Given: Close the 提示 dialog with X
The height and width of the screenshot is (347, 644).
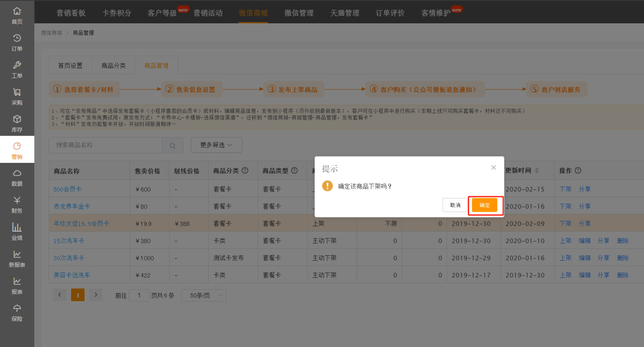Looking at the screenshot, I should (493, 168).
